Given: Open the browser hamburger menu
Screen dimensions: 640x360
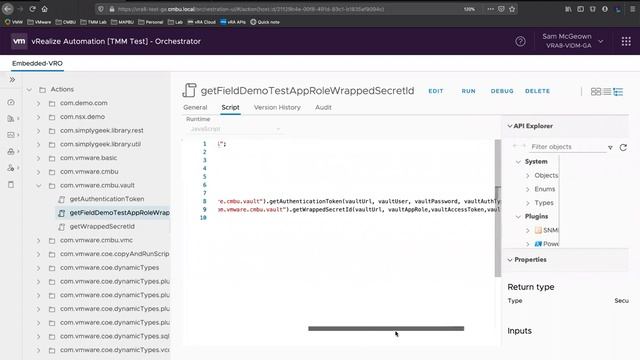Looking at the screenshot, I should click(632, 9).
